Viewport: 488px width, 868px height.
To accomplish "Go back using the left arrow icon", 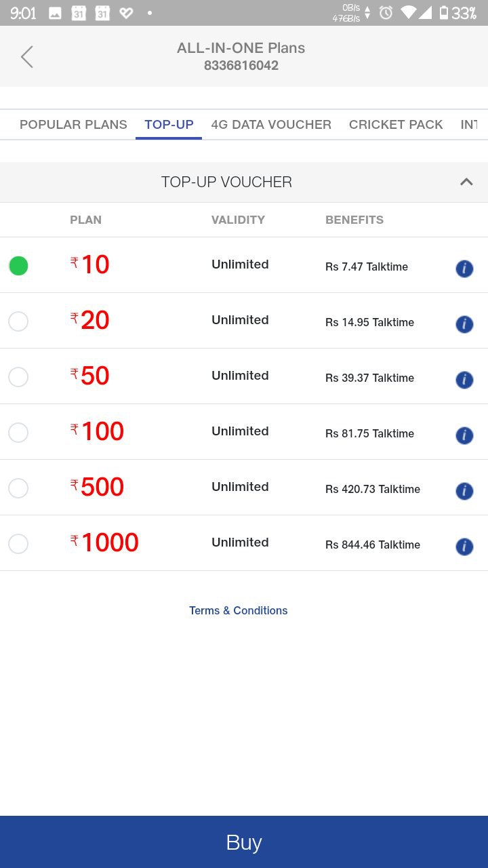I will (26, 57).
